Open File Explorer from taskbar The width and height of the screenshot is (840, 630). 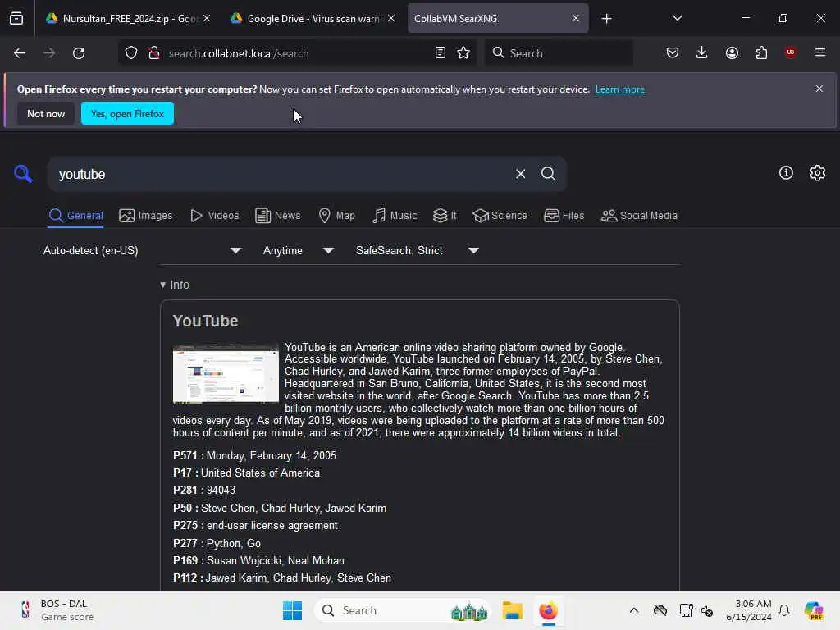512,610
